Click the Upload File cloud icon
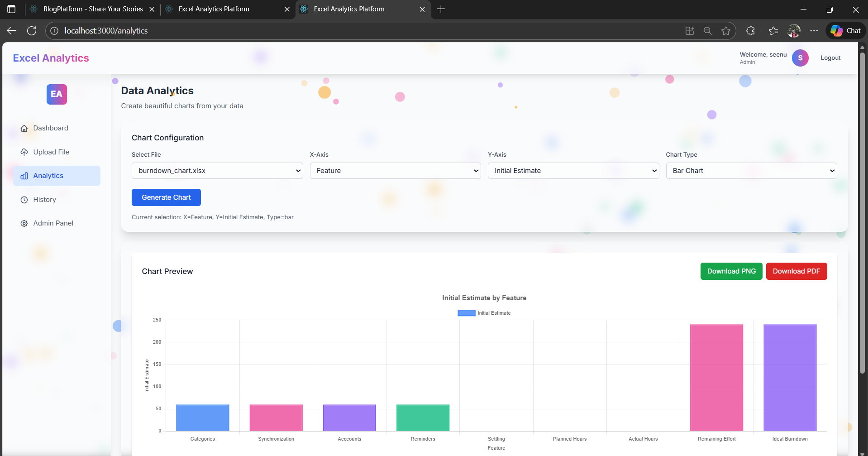 click(x=24, y=152)
